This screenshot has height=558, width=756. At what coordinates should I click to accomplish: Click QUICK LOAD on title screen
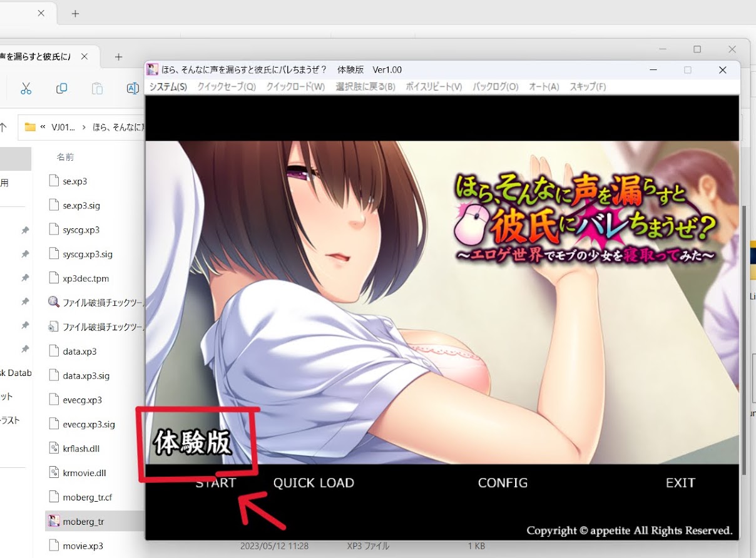point(314,483)
